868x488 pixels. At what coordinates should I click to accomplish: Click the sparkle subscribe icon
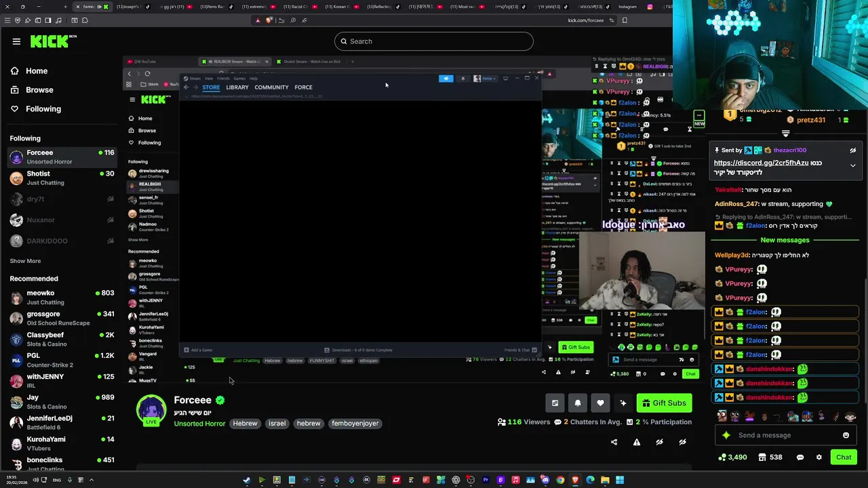pos(623,403)
